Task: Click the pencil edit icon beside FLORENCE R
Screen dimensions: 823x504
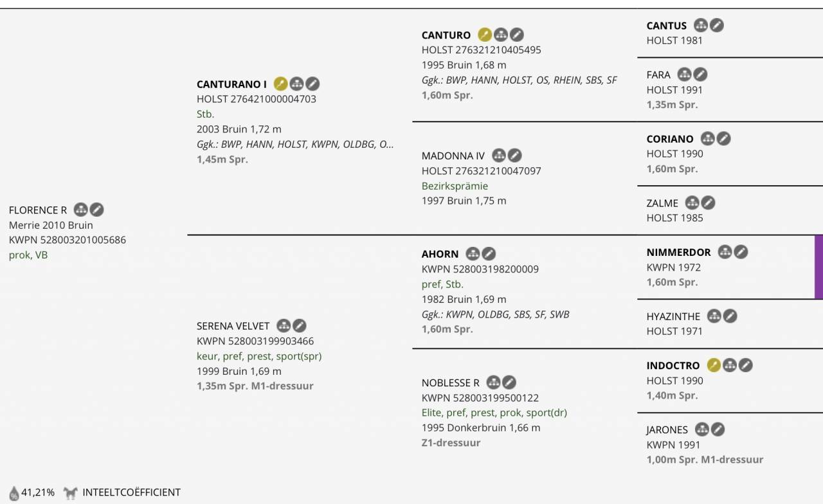Action: click(96, 210)
